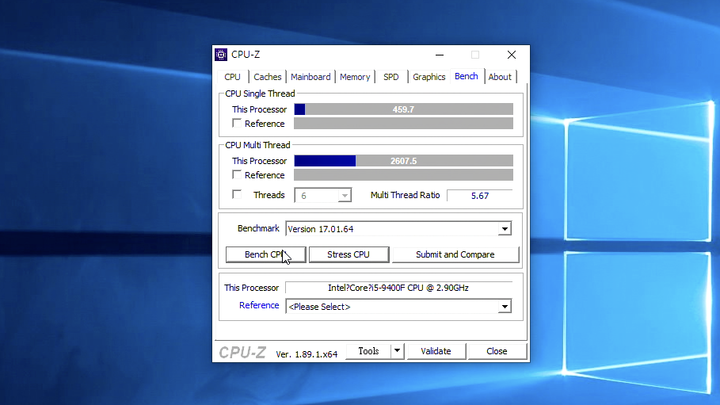Click the Tools button
This screenshot has height=405, width=720.
pos(368,351)
